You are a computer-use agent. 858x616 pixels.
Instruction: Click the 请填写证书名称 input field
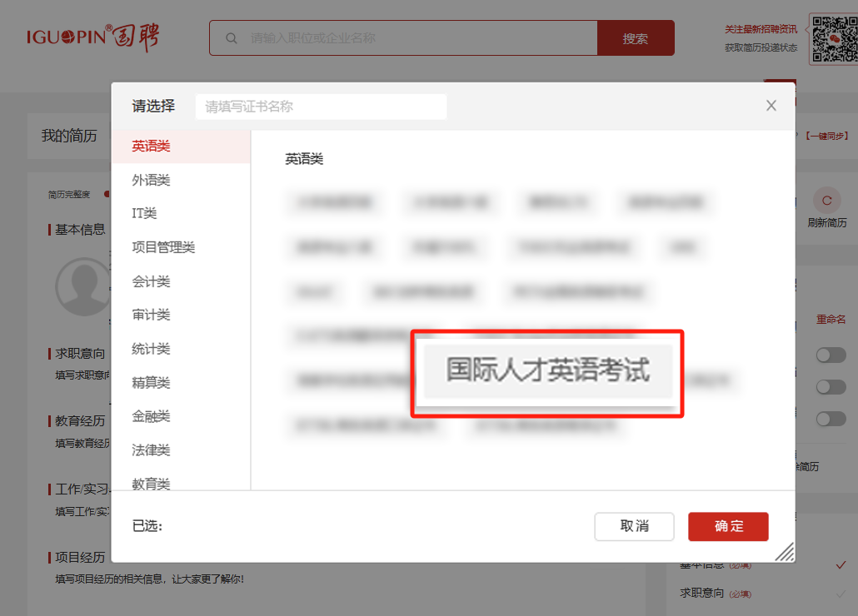click(321, 106)
